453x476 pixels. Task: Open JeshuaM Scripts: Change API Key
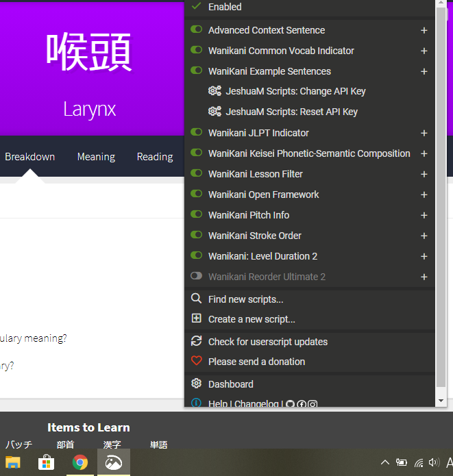click(x=295, y=91)
